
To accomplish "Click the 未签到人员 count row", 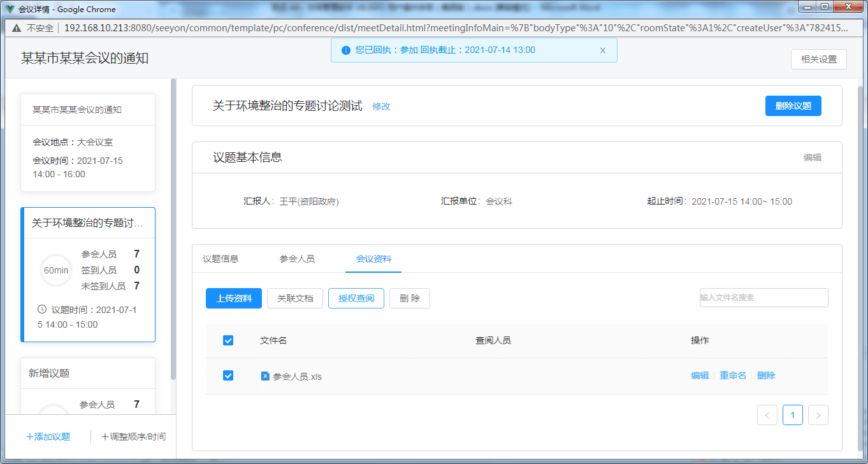I will 110,286.
